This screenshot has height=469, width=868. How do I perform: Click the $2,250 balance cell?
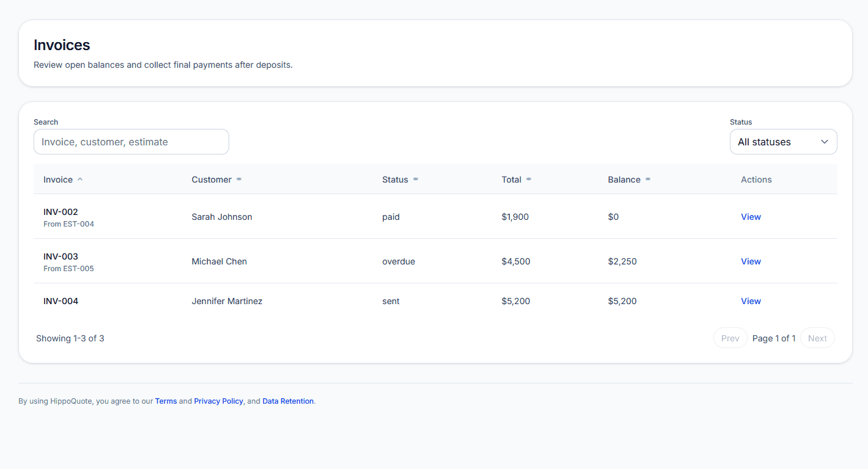pos(622,261)
